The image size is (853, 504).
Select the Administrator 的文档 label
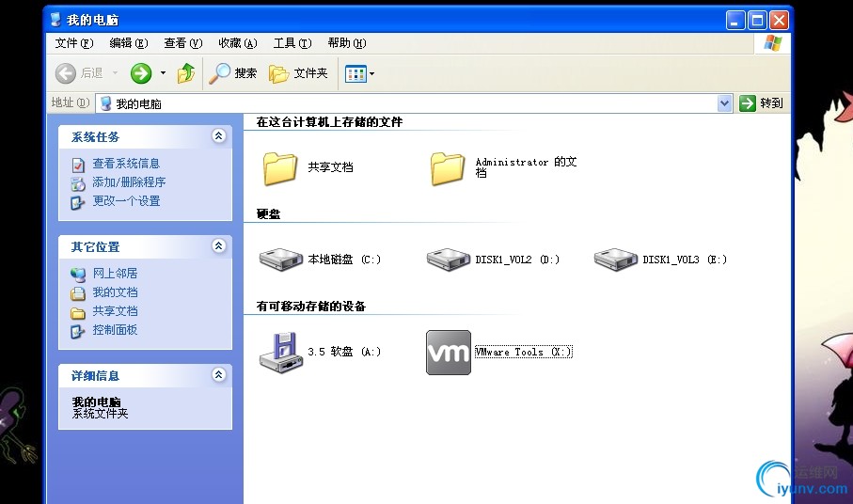526,167
